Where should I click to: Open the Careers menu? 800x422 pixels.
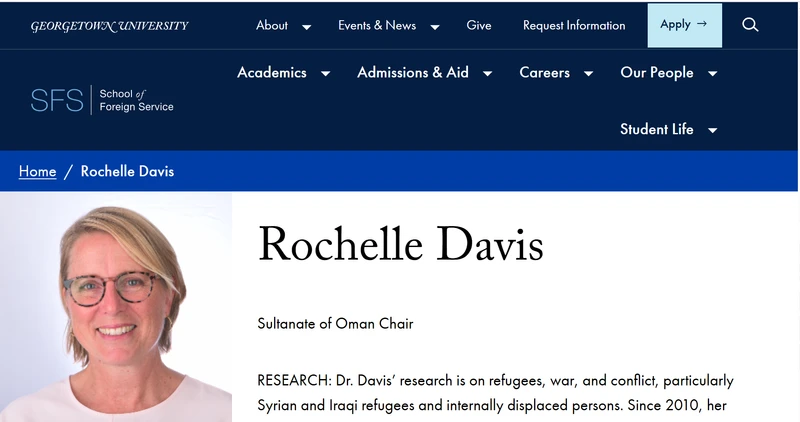coord(544,72)
